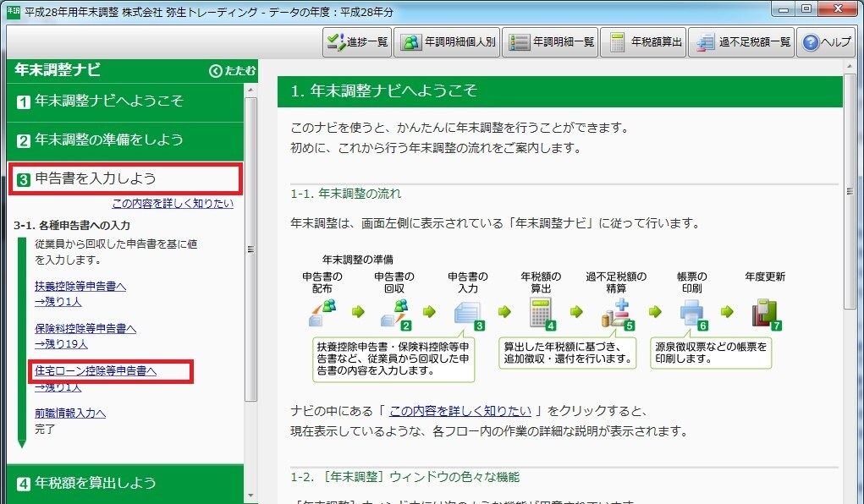864x504 pixels.
Task: Expand step 4 年税額を算出しよう
Action: point(125,483)
